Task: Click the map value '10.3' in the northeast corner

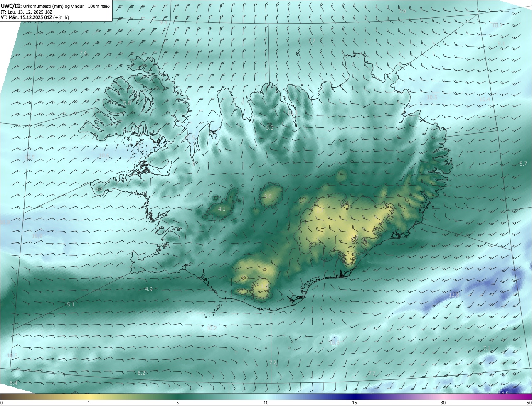Action: [x=497, y=25]
